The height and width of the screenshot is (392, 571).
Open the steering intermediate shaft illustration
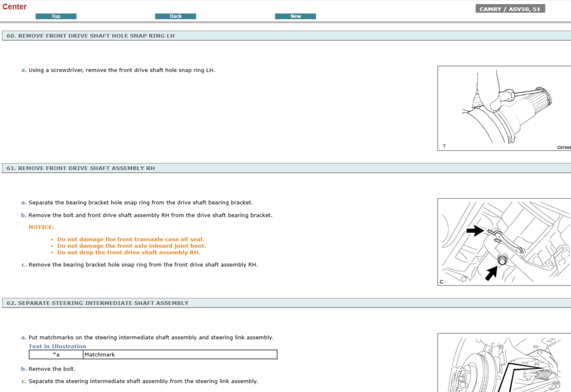pyautogui.click(x=504, y=363)
